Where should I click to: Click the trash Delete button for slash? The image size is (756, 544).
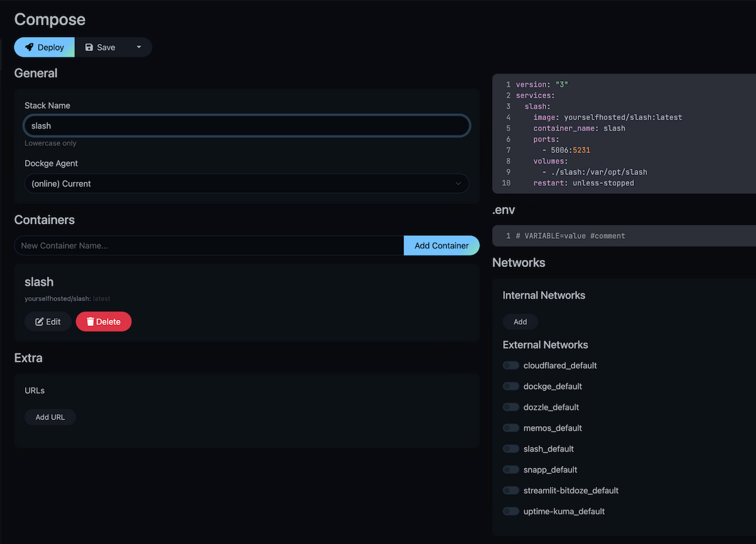(x=103, y=322)
